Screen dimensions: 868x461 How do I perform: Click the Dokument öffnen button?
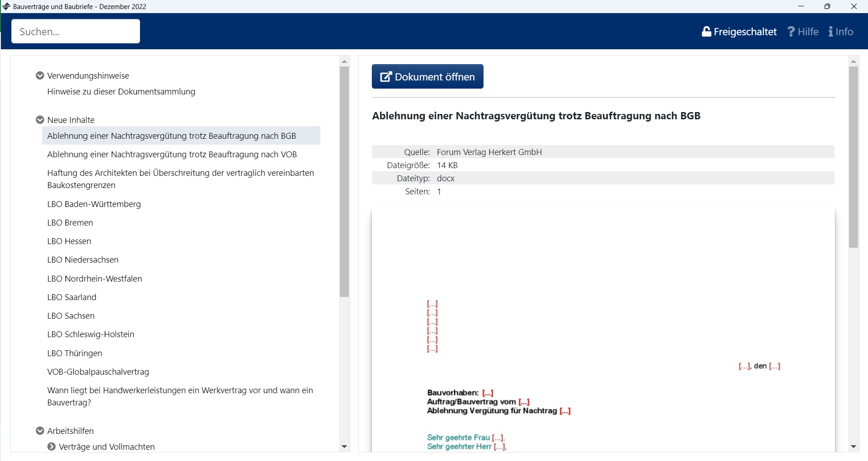pyautogui.click(x=427, y=77)
